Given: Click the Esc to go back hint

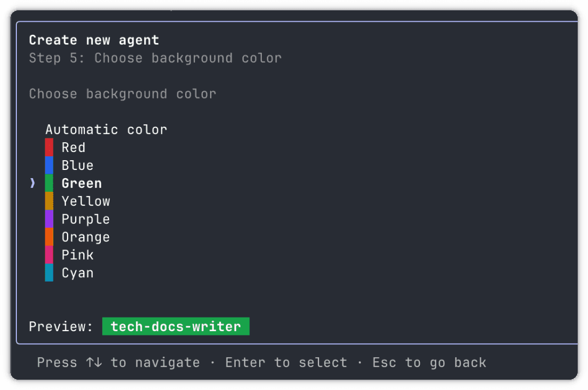Looking at the screenshot, I should point(429,363).
